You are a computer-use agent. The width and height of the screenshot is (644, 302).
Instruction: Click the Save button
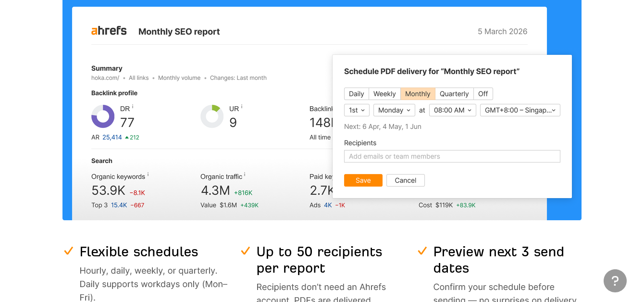tap(363, 180)
